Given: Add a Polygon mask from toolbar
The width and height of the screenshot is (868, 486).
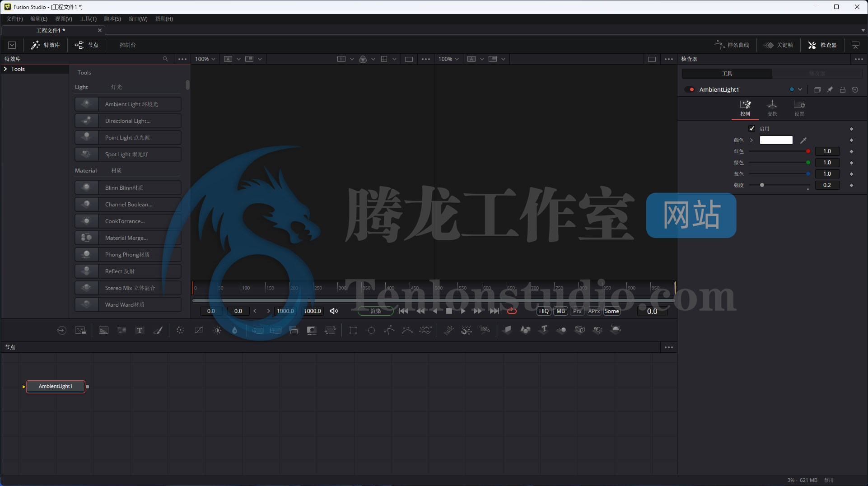Looking at the screenshot, I should [x=389, y=330].
